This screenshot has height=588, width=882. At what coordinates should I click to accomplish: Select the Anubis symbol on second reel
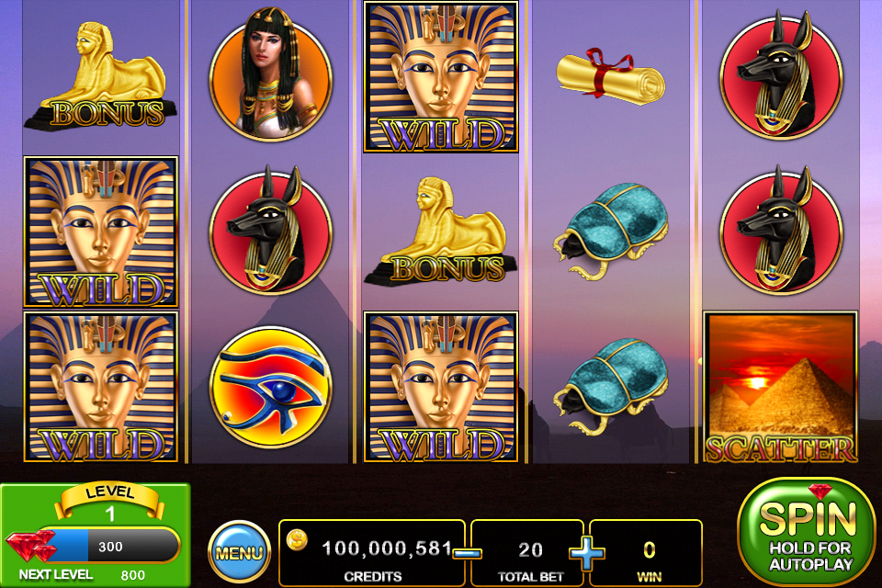(x=271, y=230)
